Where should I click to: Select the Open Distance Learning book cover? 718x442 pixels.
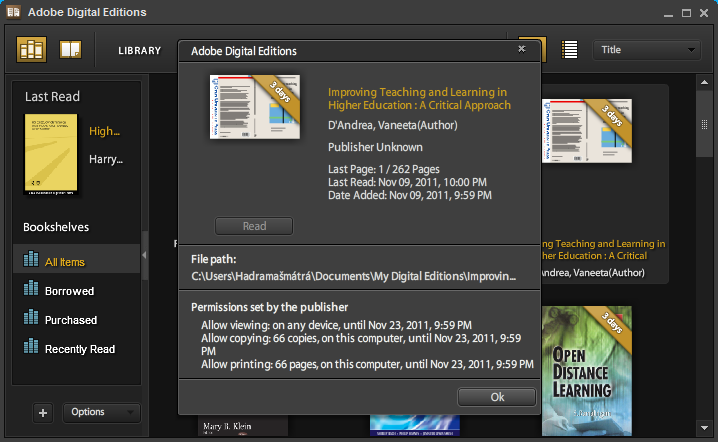(587, 371)
